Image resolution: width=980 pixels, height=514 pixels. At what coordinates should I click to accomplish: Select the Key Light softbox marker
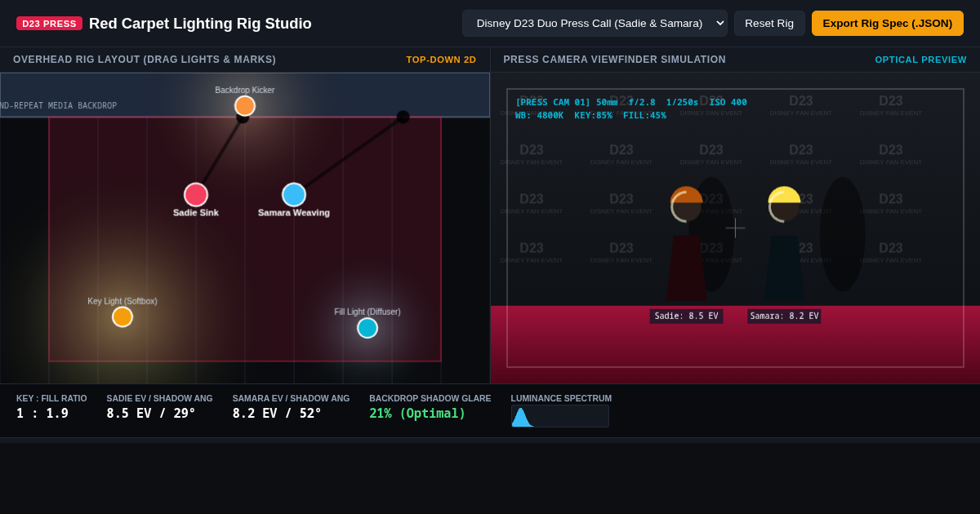(122, 317)
